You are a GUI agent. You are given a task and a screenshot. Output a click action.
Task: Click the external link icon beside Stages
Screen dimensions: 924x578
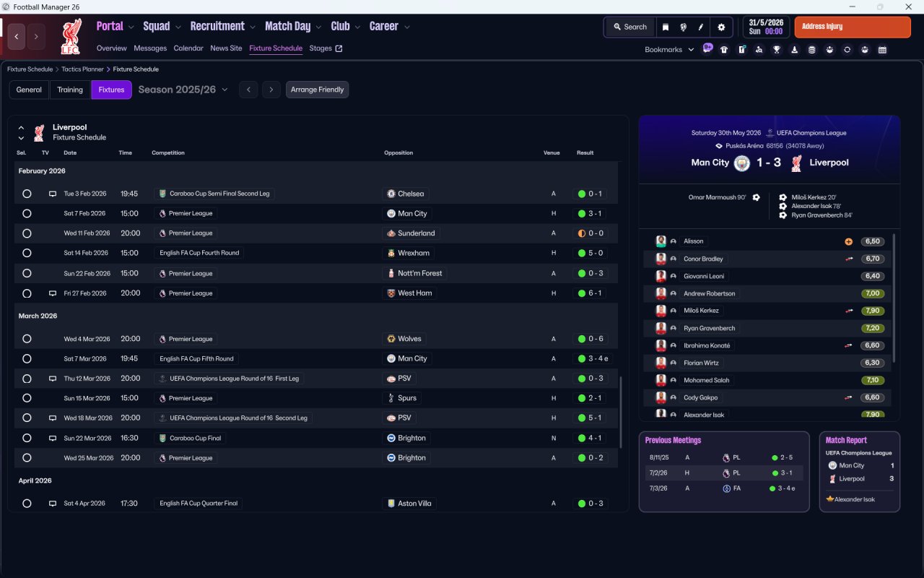coord(339,48)
